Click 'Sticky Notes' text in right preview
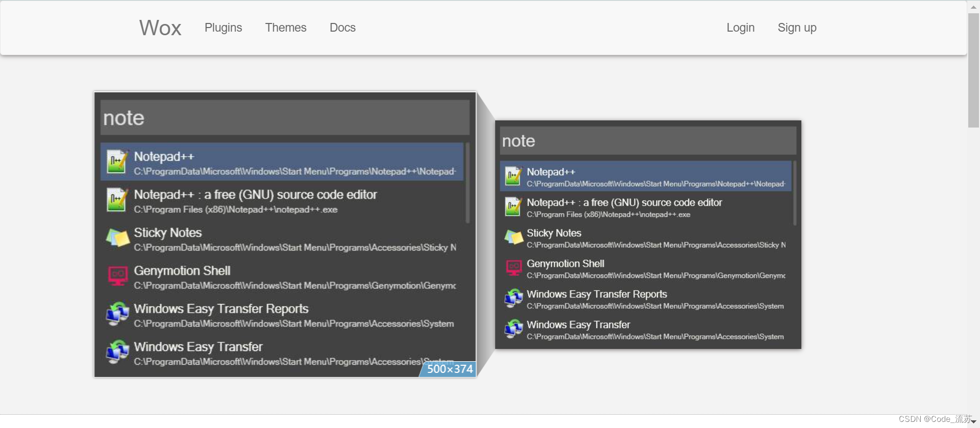The height and width of the screenshot is (428, 980). click(x=554, y=233)
